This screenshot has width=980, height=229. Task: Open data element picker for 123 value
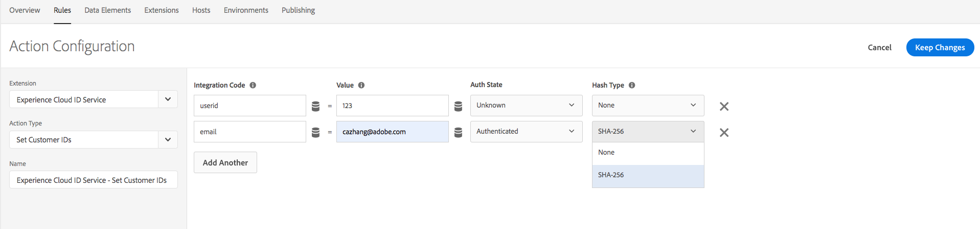(x=458, y=106)
